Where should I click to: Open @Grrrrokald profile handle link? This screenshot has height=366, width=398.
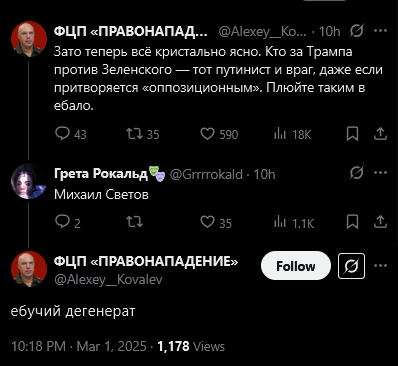tap(206, 174)
